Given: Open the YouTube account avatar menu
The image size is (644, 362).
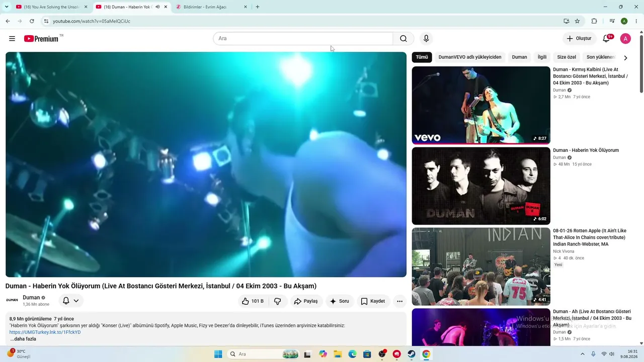Looking at the screenshot, I should click(625, 39).
